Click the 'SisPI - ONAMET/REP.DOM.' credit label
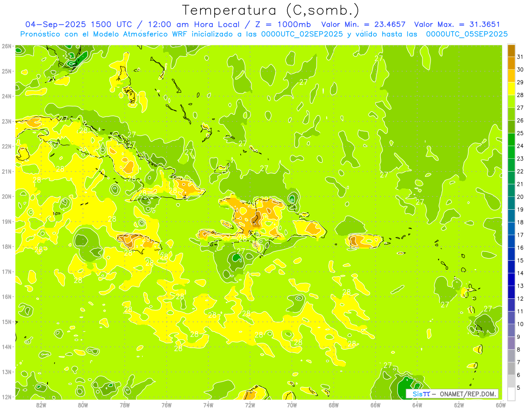 tap(453, 394)
